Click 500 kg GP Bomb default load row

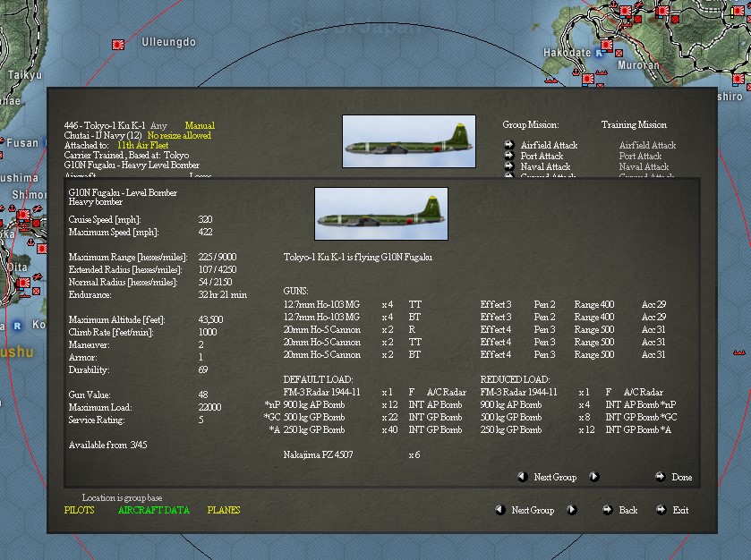point(363,418)
